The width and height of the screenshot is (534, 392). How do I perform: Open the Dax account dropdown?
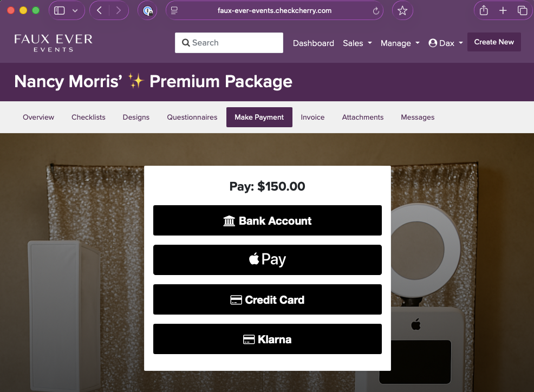(446, 43)
